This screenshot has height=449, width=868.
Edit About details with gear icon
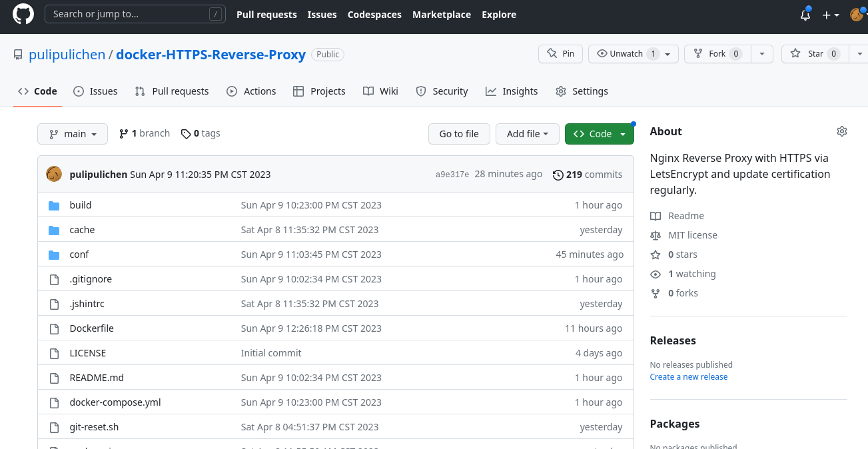click(x=842, y=131)
